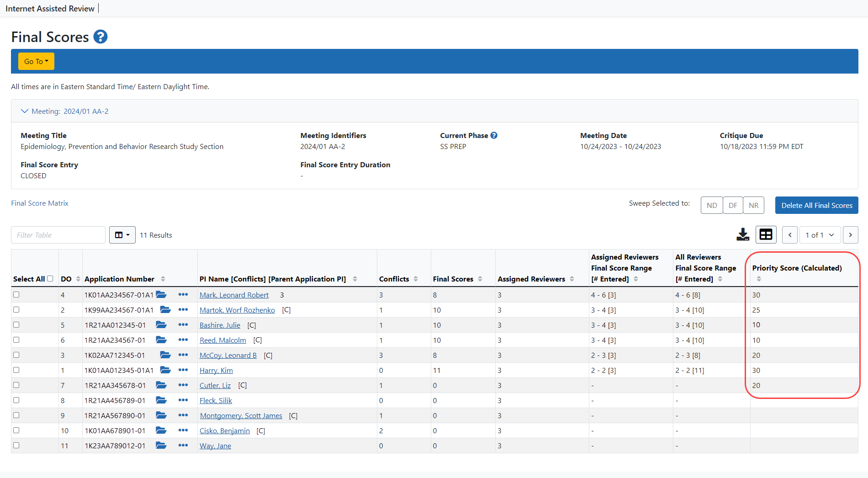This screenshot has height=478, width=868.
Task: Sweep selected to DF
Action: coord(733,206)
